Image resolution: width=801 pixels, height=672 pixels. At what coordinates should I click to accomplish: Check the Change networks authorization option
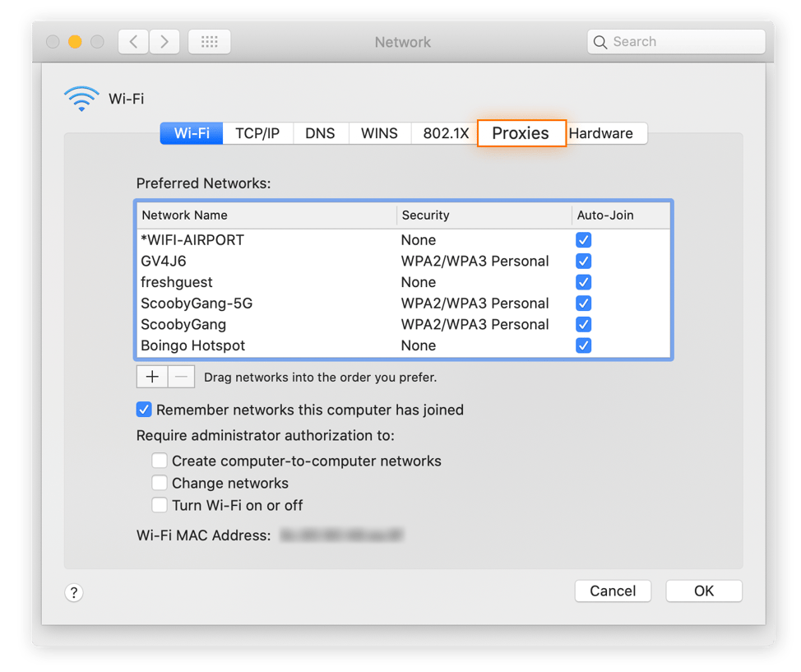pos(160,483)
